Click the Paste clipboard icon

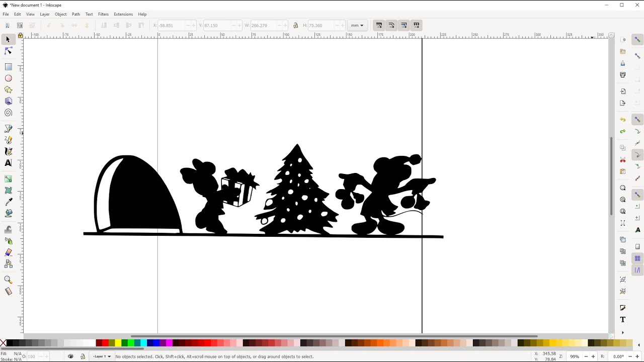tap(623, 171)
